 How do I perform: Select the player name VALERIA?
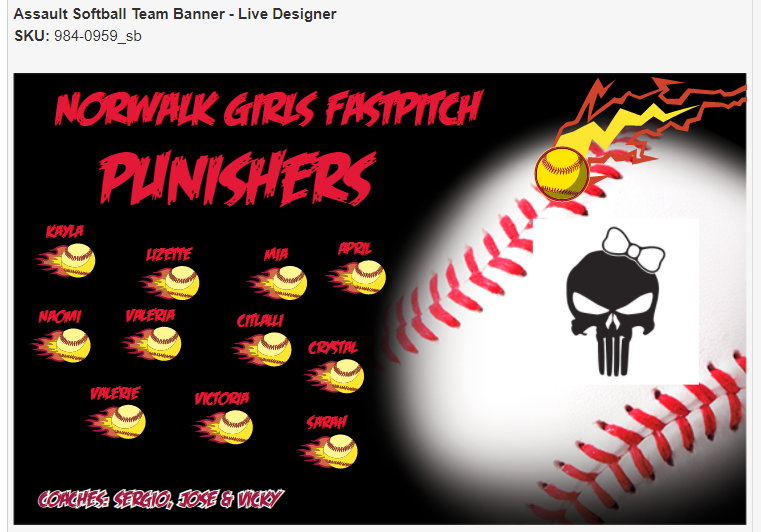150,316
